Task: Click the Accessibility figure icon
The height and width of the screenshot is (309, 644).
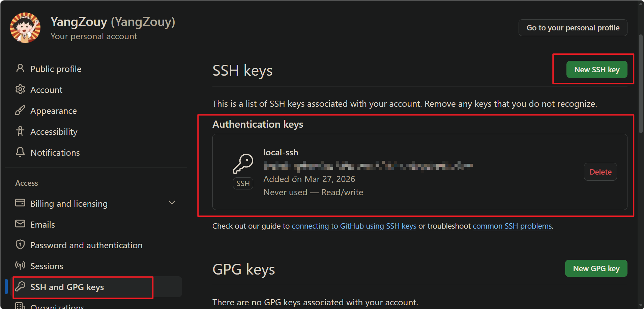Action: tap(20, 131)
